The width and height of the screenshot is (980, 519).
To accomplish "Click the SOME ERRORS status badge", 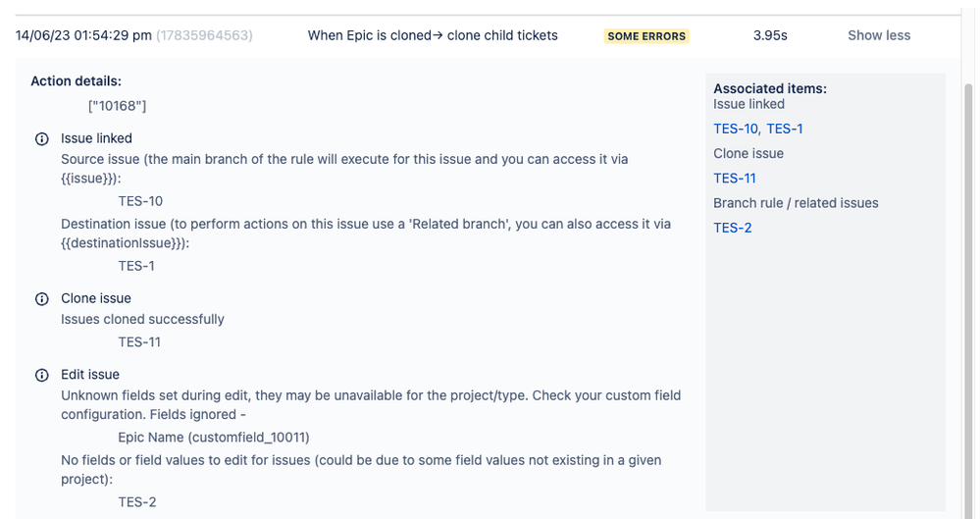I will pyautogui.click(x=647, y=36).
